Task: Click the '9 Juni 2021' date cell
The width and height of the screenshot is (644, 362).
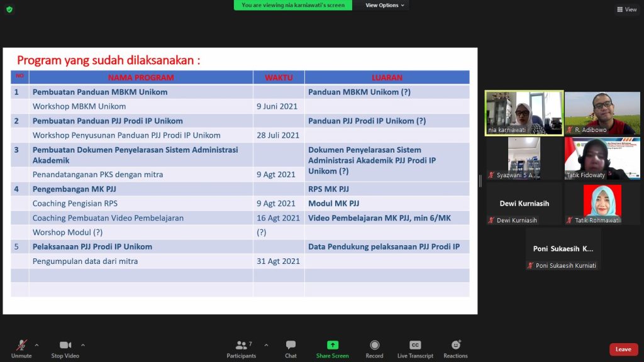Action: pyautogui.click(x=279, y=106)
